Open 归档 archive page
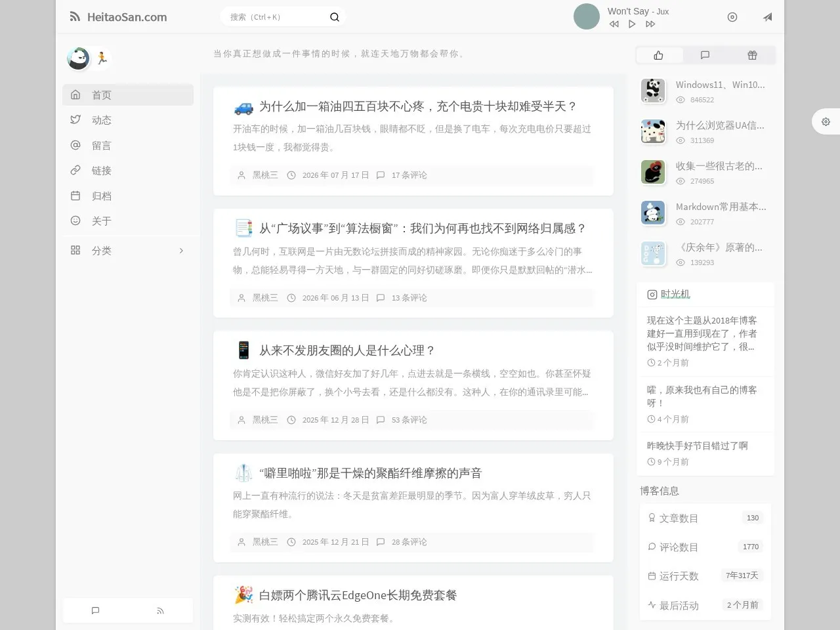The width and height of the screenshot is (840, 630). pos(128,196)
